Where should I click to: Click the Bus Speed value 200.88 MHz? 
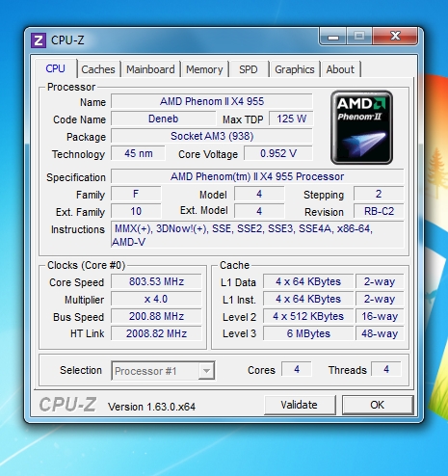tap(156, 316)
